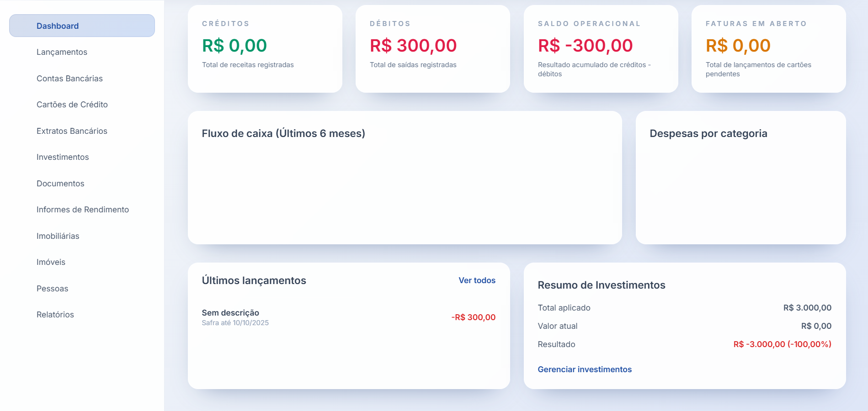Open Extratos Bancários page
This screenshot has height=411, width=868.
coord(71,131)
